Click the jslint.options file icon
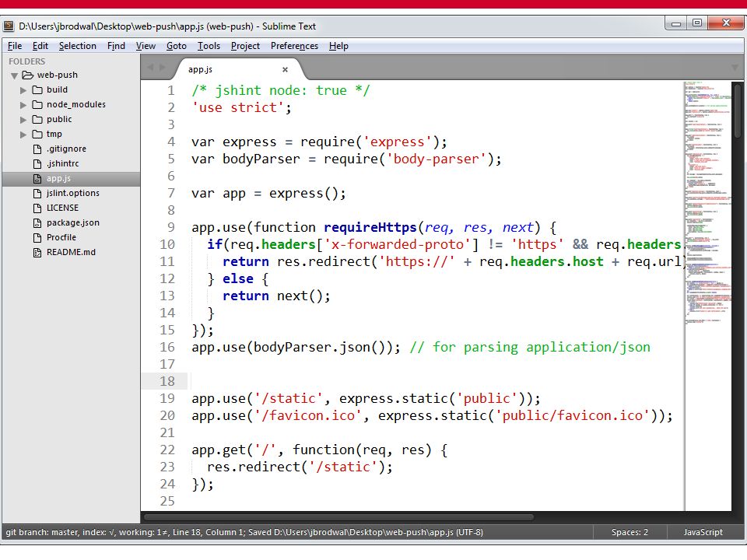The height and width of the screenshot is (560, 747). [x=37, y=194]
